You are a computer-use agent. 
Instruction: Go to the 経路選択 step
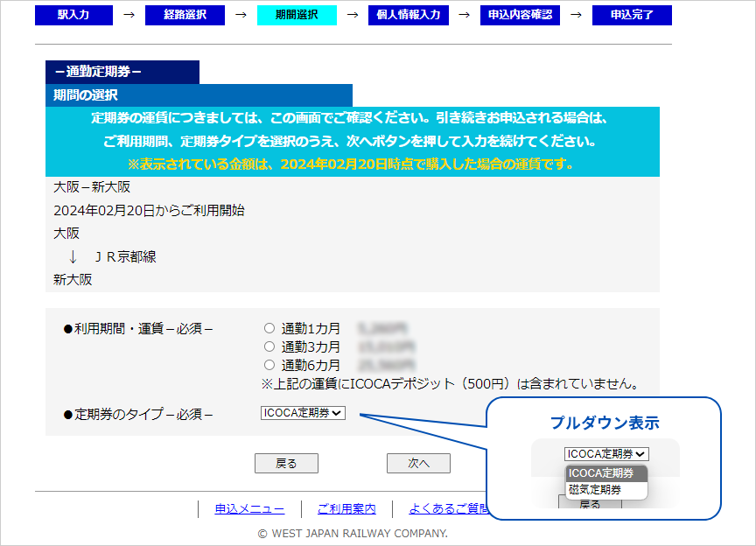(x=185, y=15)
